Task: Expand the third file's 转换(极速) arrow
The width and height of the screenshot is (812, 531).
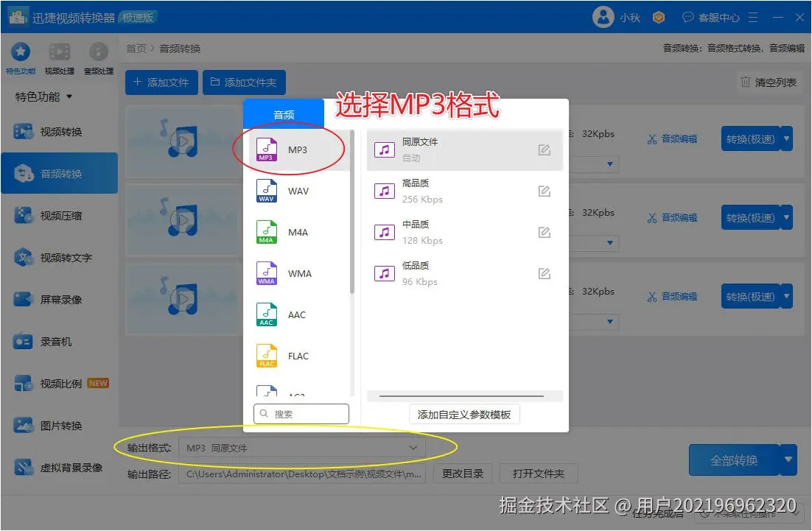Action: [787, 296]
